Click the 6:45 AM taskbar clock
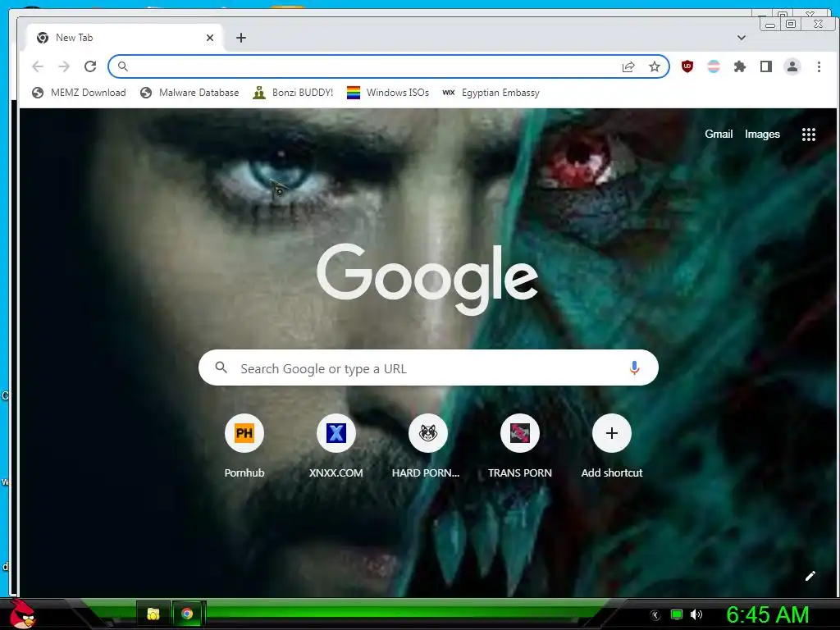Image resolution: width=840 pixels, height=630 pixels. coord(768,615)
